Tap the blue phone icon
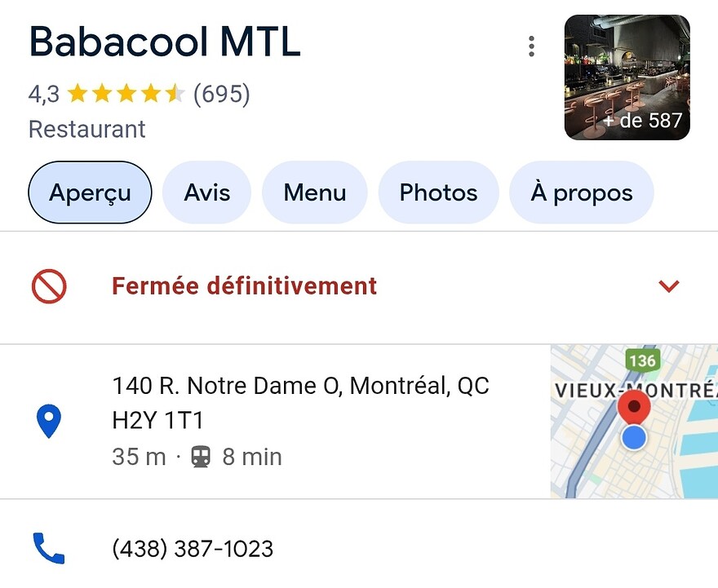718x588 pixels. point(49,549)
